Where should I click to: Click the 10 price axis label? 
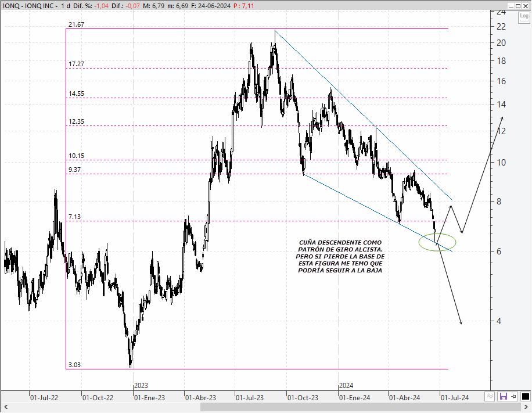pos(501,163)
